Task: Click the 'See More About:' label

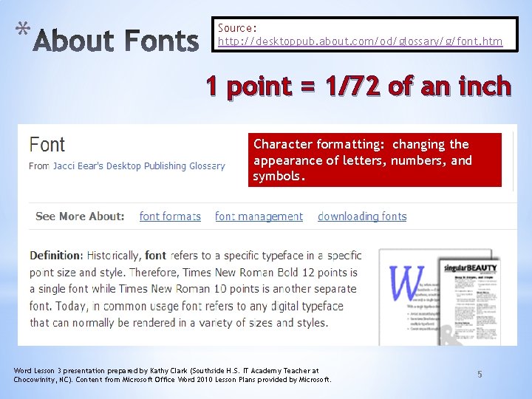Action: (x=80, y=216)
